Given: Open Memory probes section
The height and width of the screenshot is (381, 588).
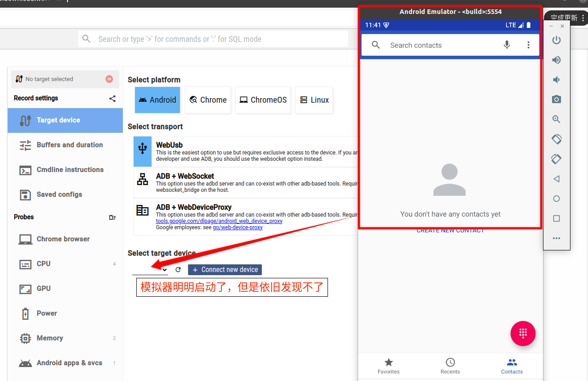Looking at the screenshot, I should [x=65, y=338].
